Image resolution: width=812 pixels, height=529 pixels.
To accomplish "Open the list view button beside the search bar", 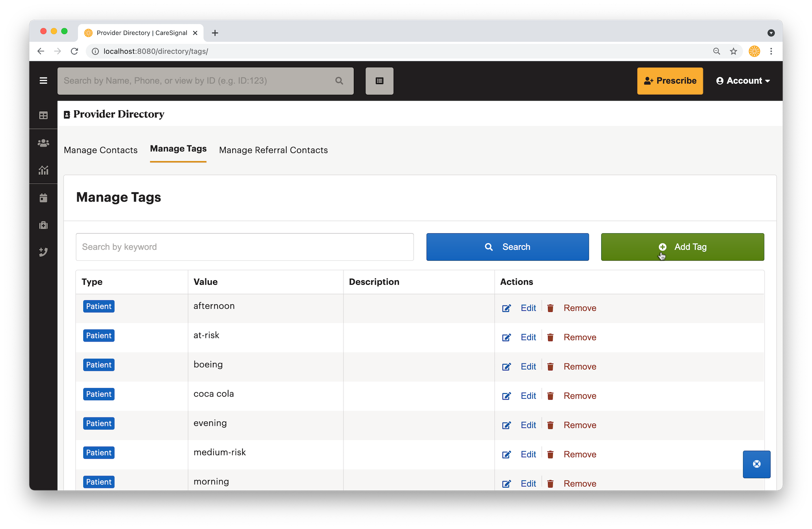I will pyautogui.click(x=379, y=81).
